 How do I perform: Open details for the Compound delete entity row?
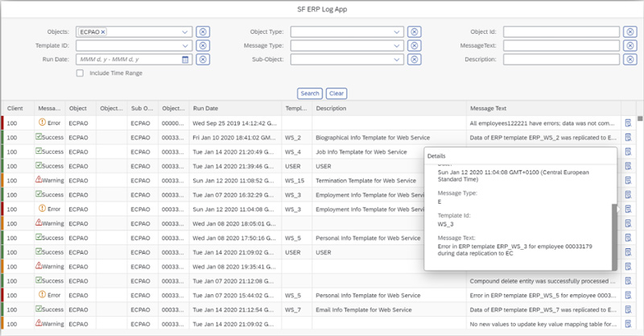click(x=628, y=281)
